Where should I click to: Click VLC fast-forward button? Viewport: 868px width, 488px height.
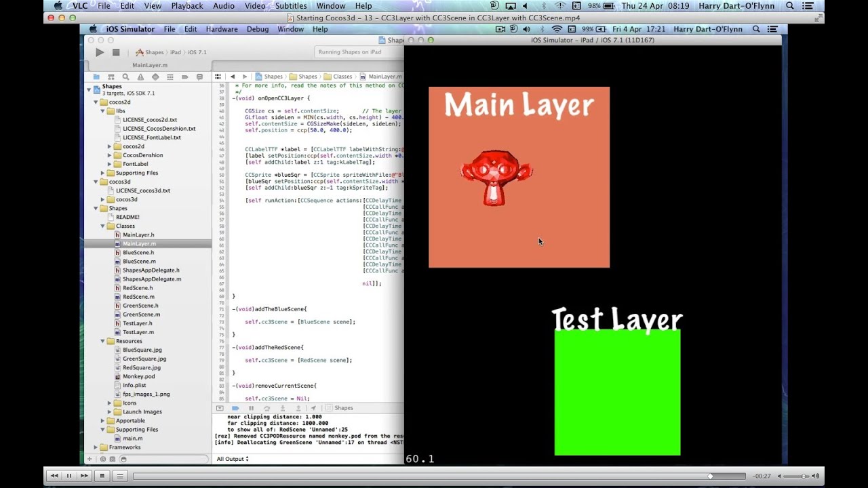(x=84, y=476)
